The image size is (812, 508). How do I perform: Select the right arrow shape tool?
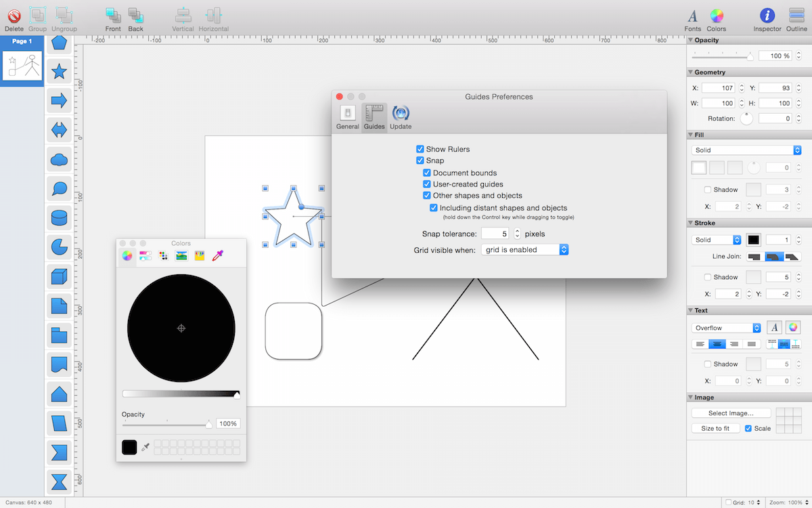pos(60,101)
